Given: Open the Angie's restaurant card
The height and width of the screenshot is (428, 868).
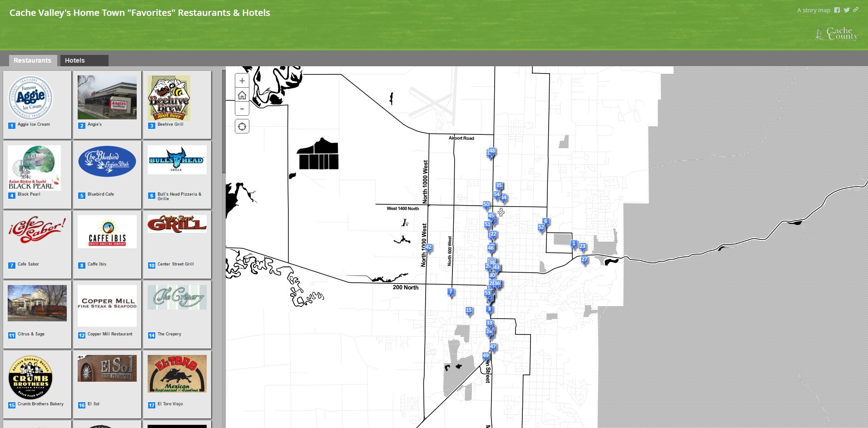Looking at the screenshot, I should tap(107, 105).
